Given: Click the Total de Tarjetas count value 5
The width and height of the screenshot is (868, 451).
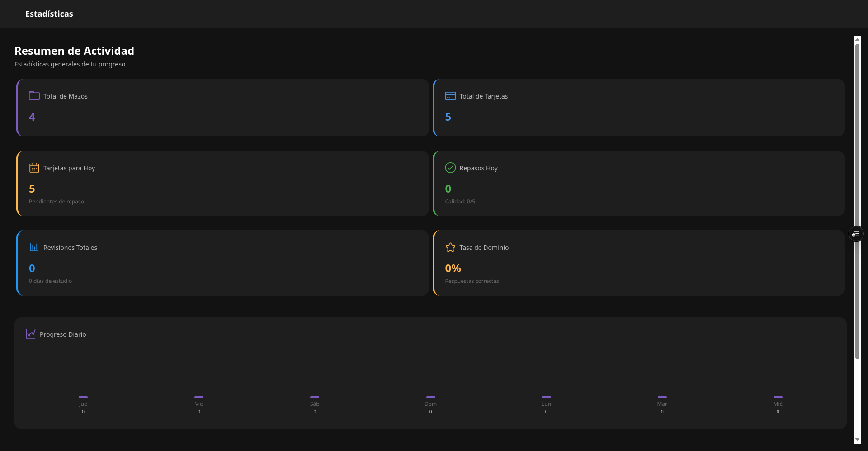Looking at the screenshot, I should click(x=448, y=117).
